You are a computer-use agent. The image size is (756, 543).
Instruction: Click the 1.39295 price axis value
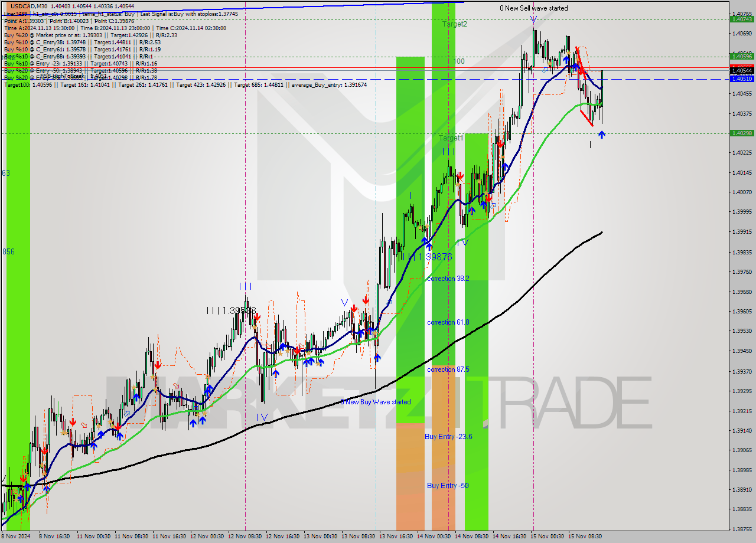[x=741, y=391]
